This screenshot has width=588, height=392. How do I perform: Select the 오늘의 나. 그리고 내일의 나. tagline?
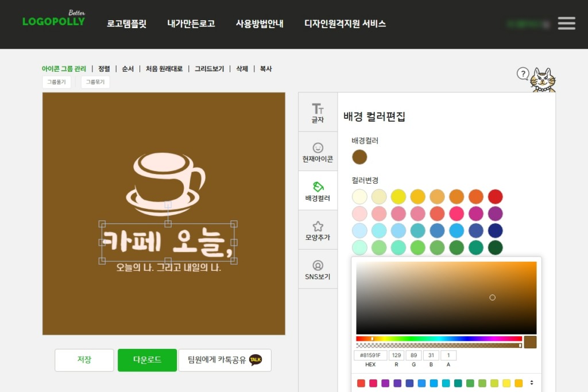pyautogui.click(x=168, y=267)
